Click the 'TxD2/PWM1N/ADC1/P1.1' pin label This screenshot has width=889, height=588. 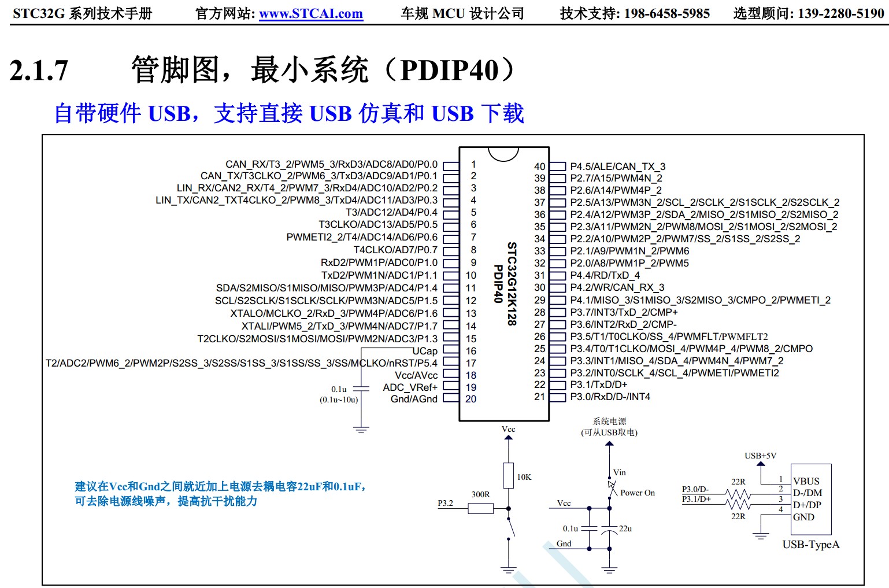pyautogui.click(x=379, y=275)
